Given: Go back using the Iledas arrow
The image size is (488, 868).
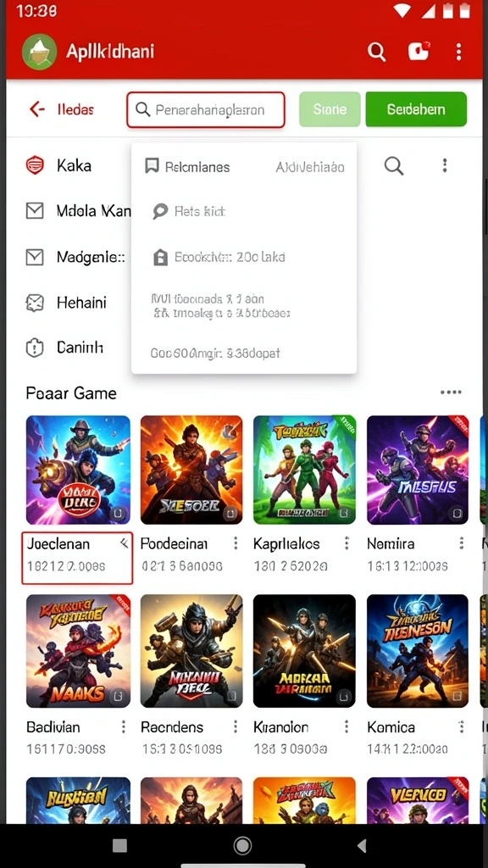Looking at the screenshot, I should coord(37,109).
